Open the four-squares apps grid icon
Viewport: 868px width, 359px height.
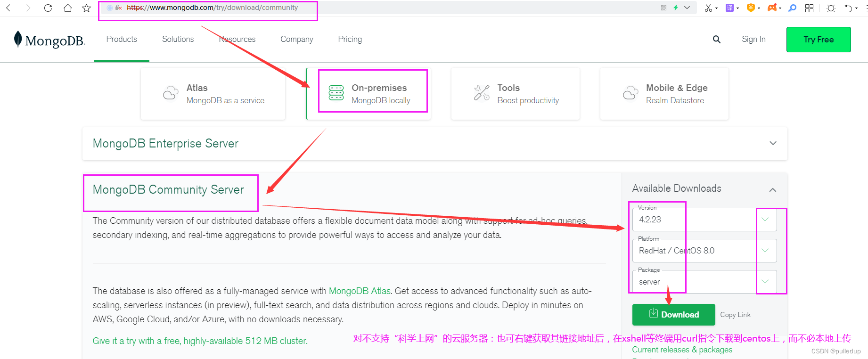coord(810,8)
